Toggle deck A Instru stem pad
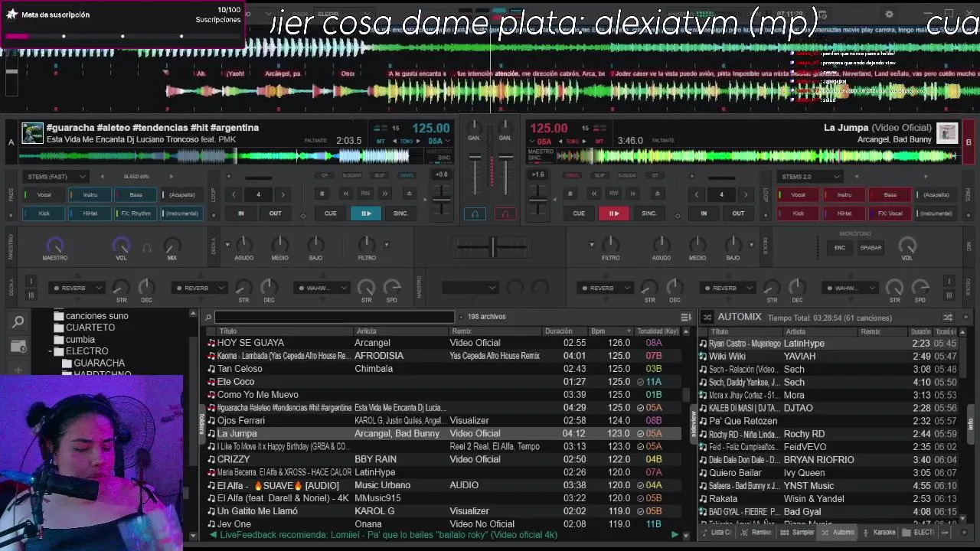 [90, 194]
